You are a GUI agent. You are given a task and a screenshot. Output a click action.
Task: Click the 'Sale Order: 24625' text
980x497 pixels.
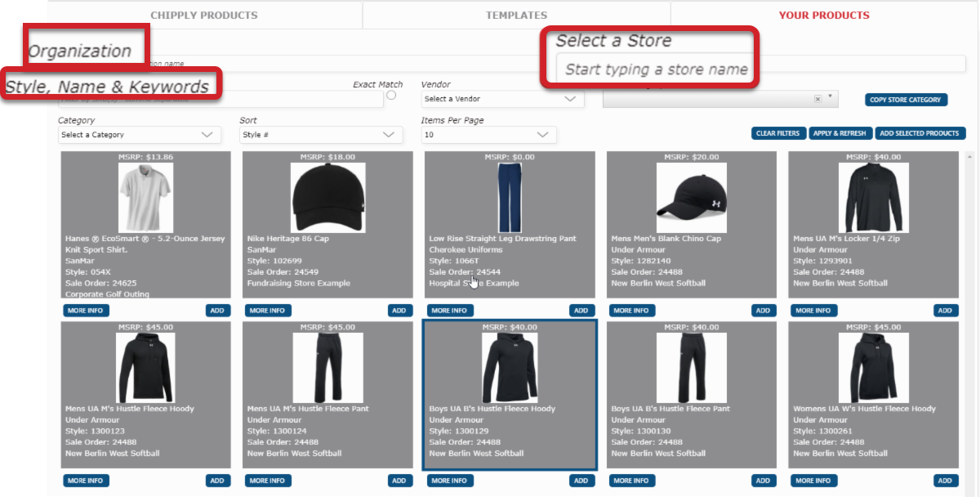(x=100, y=284)
